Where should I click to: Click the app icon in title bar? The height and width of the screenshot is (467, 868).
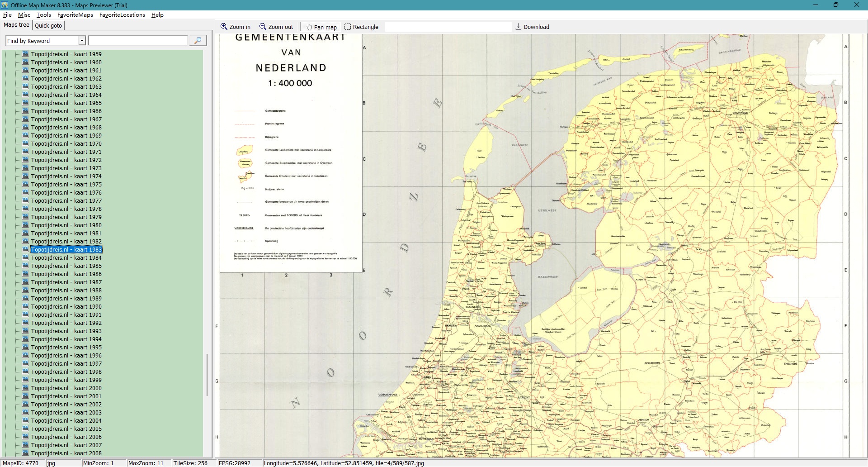5,5
